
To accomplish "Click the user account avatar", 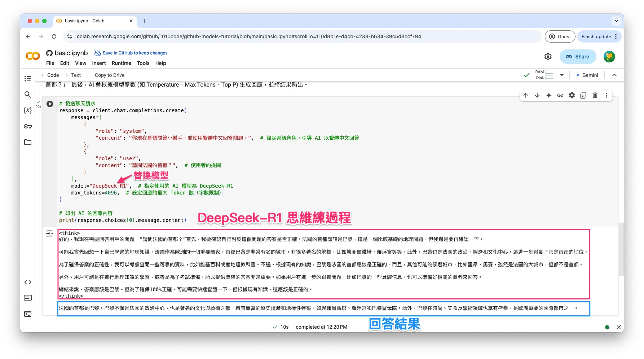I will (609, 57).
